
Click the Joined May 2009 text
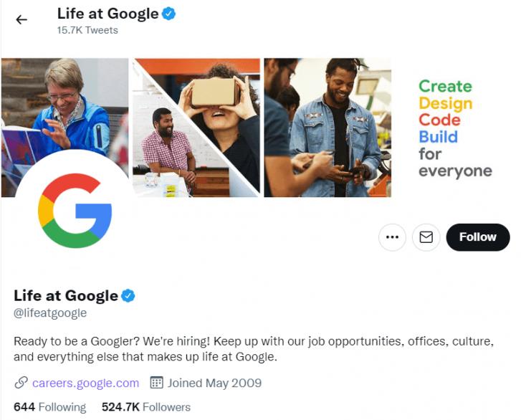click(214, 383)
